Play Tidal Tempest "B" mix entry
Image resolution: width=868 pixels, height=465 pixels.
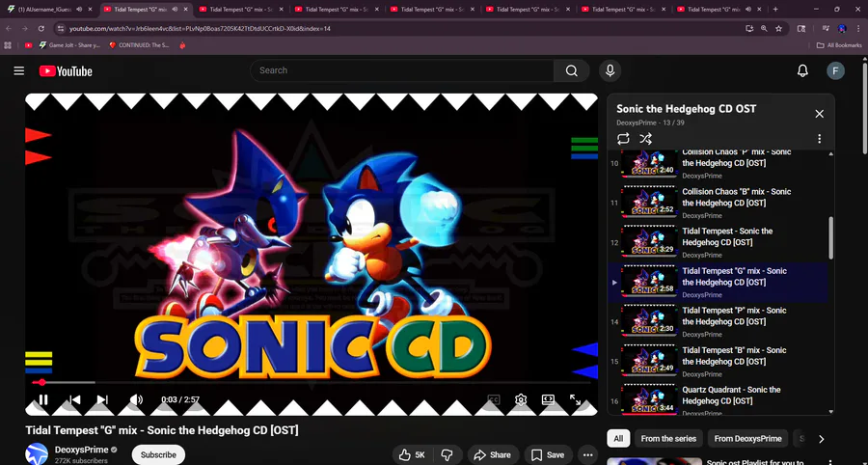[718, 362]
